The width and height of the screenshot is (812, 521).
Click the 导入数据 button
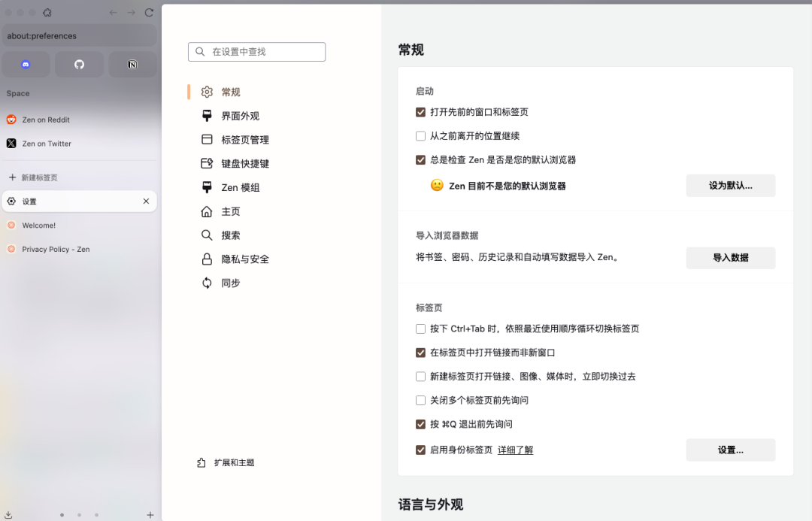click(730, 257)
